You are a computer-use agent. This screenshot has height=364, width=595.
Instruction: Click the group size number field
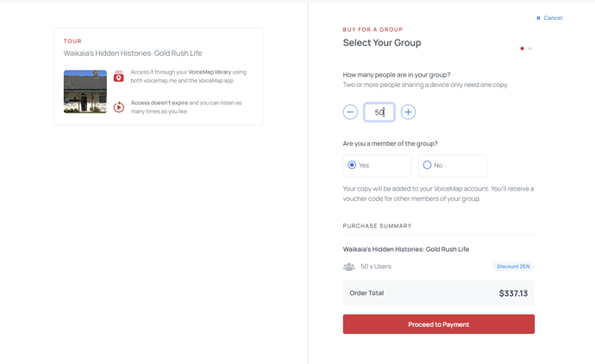click(379, 112)
